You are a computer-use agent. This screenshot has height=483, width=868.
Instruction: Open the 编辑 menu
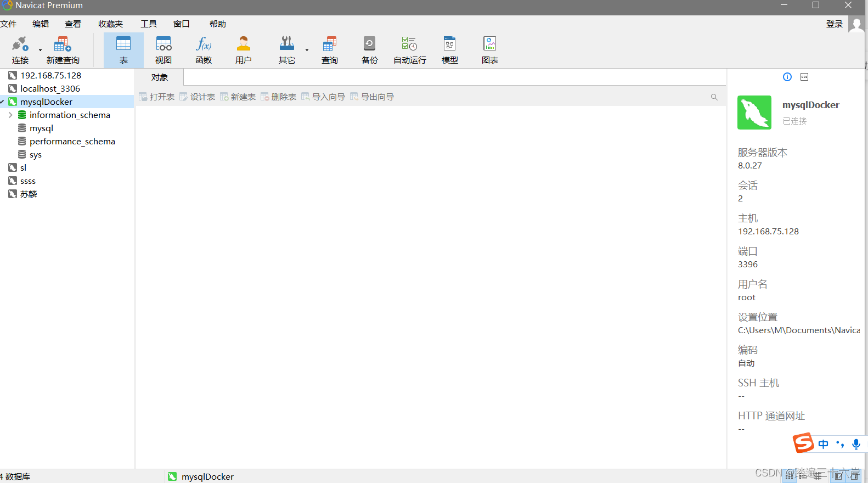(x=41, y=24)
